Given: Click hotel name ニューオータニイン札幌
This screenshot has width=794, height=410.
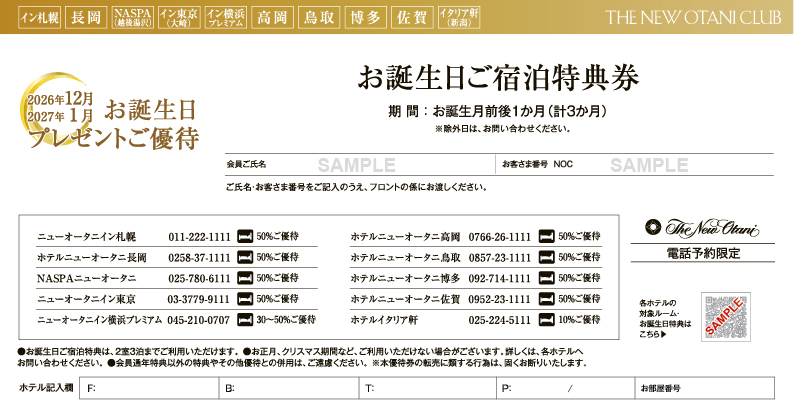Looking at the screenshot, I should click(87, 237).
